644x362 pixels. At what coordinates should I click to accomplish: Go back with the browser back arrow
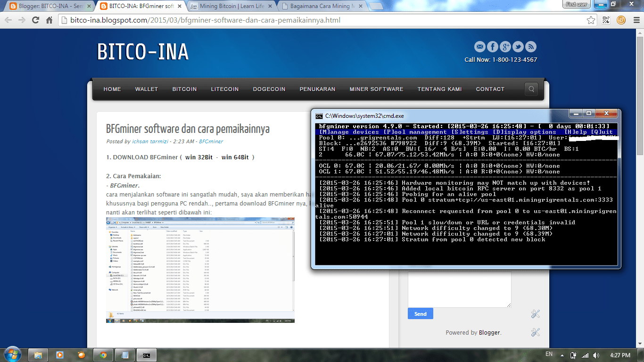[x=8, y=20]
